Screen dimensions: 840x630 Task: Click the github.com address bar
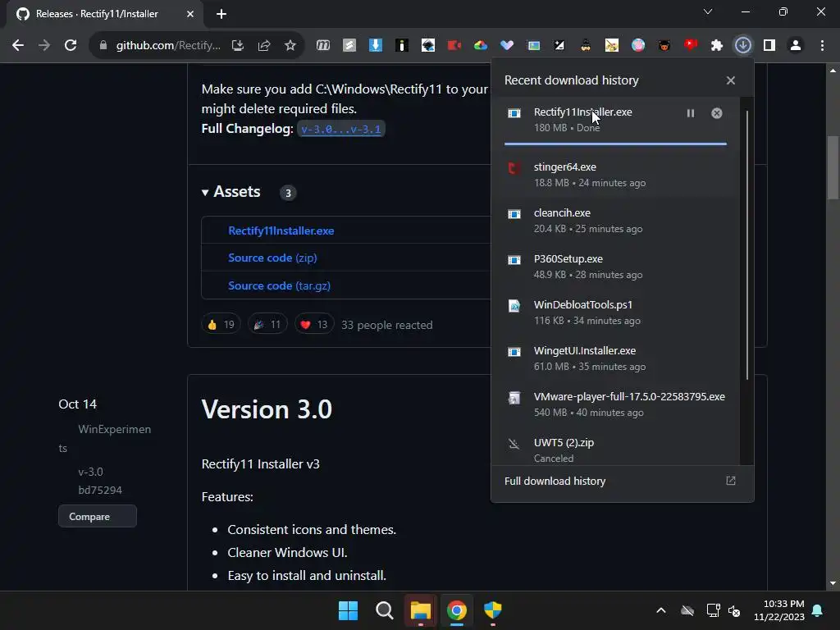(x=168, y=46)
